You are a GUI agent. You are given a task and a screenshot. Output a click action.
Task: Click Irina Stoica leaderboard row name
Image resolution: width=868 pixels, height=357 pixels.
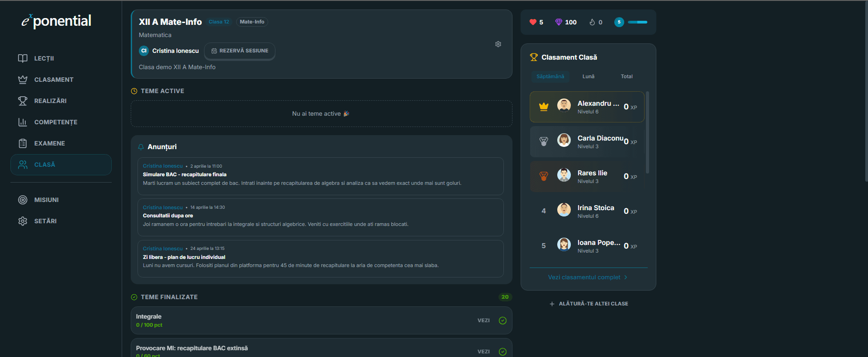(x=596, y=208)
